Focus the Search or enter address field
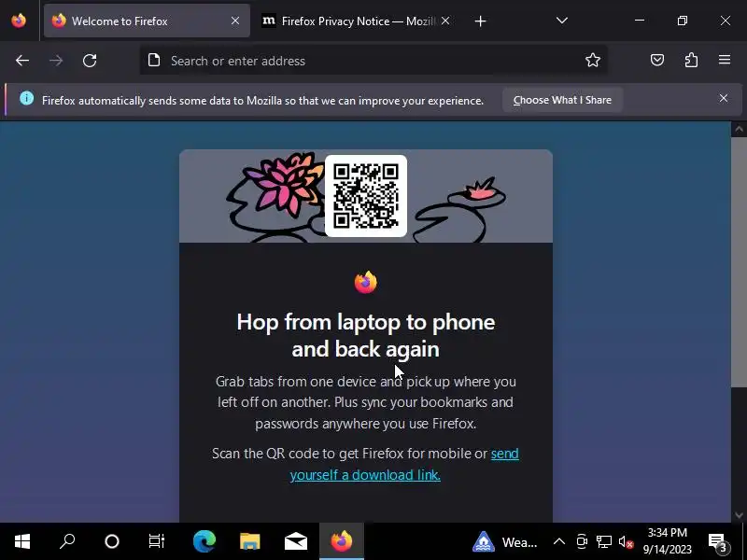 coord(373,61)
